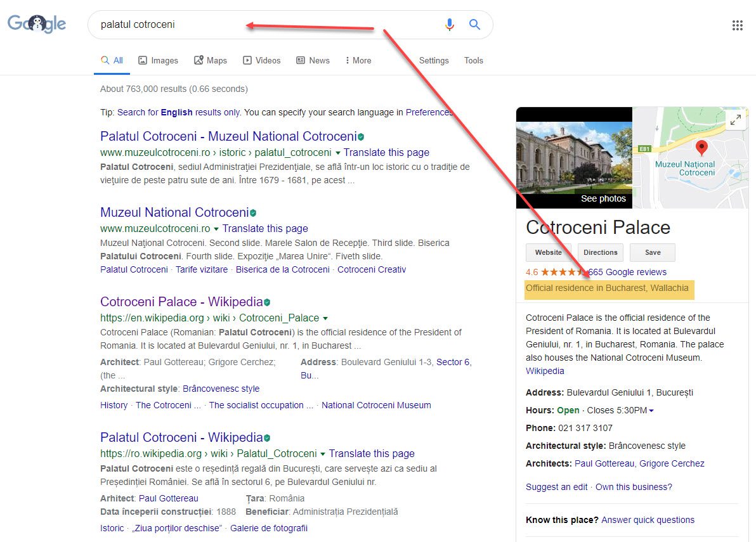Viewport: 756px width, 542px height.
Task: Click the blue search magnifier icon
Action: pyautogui.click(x=474, y=25)
